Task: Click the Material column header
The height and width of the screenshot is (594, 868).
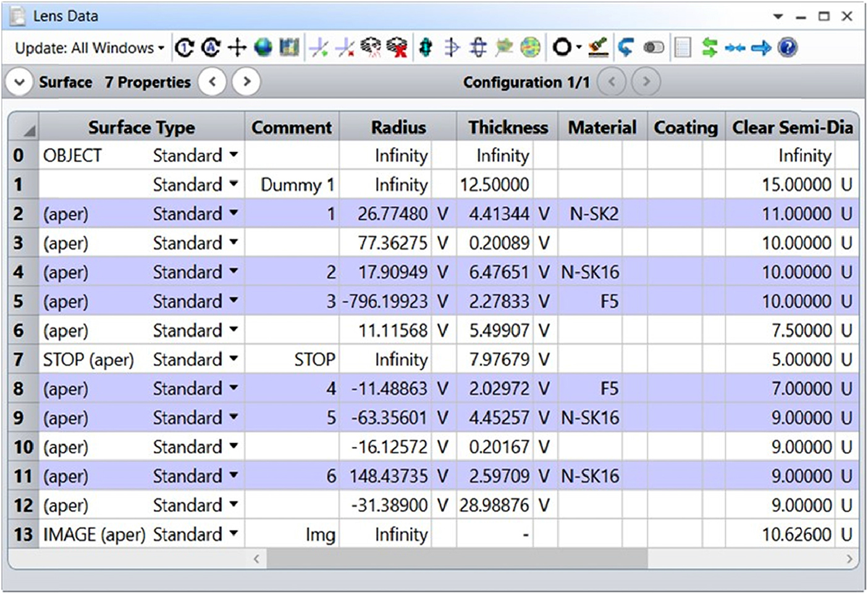Action: [602, 127]
